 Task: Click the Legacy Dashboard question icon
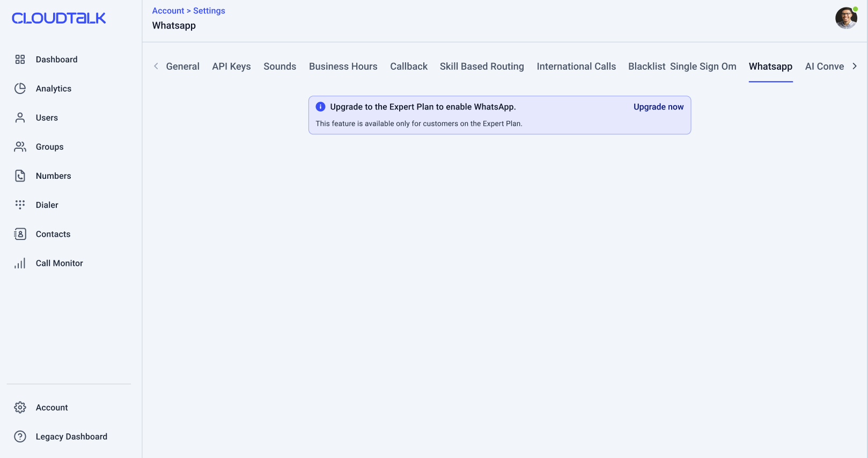(x=20, y=437)
